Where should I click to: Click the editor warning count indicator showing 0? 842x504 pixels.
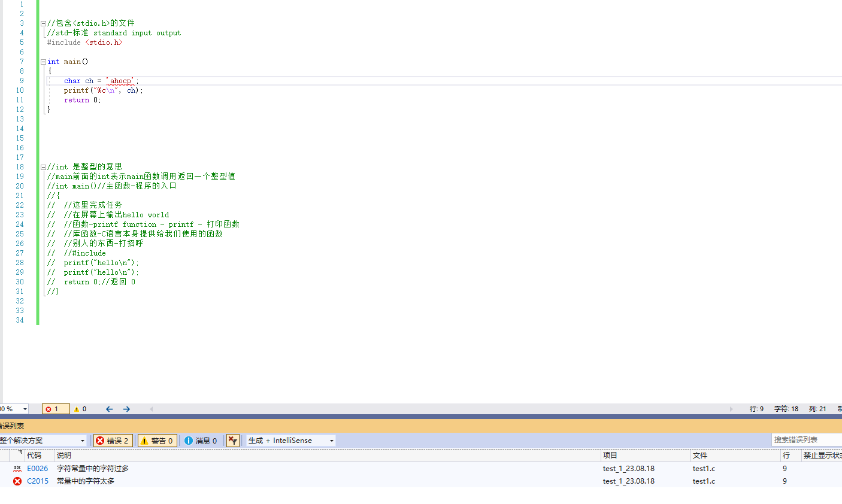[x=80, y=409]
